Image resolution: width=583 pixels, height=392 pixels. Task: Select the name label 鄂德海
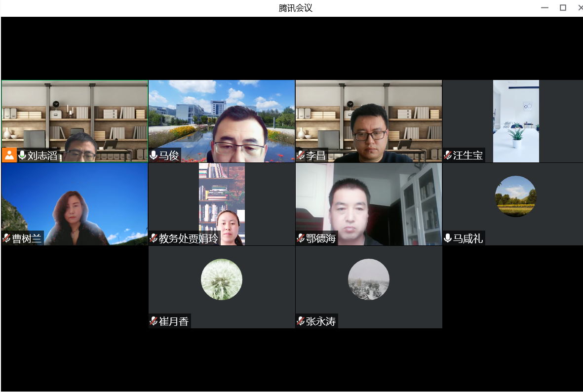(x=321, y=238)
